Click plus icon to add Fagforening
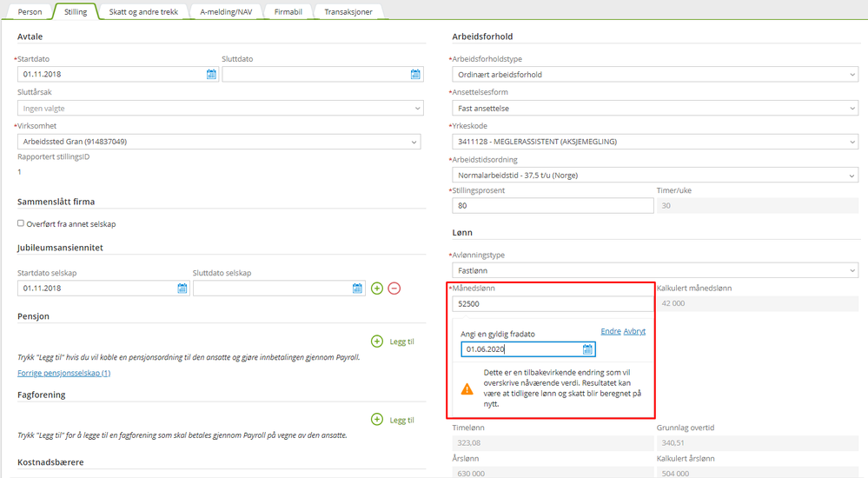The image size is (868, 478). pos(377,420)
